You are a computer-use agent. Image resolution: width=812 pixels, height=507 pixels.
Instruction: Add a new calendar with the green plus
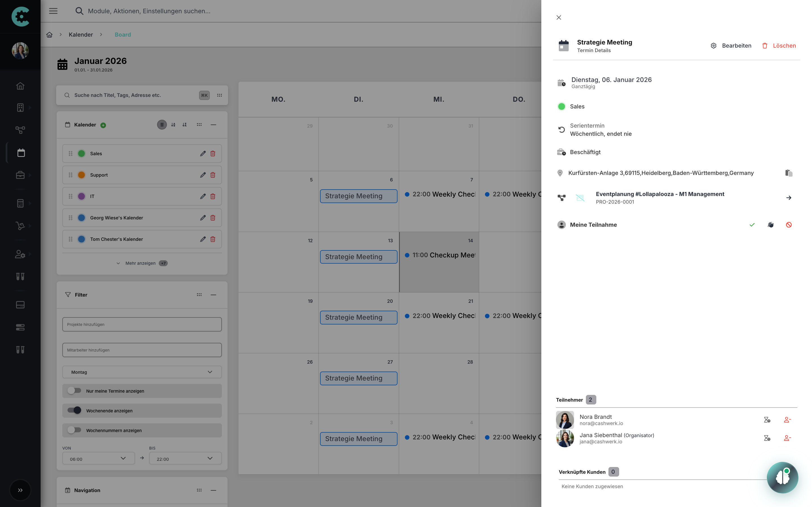[103, 125]
